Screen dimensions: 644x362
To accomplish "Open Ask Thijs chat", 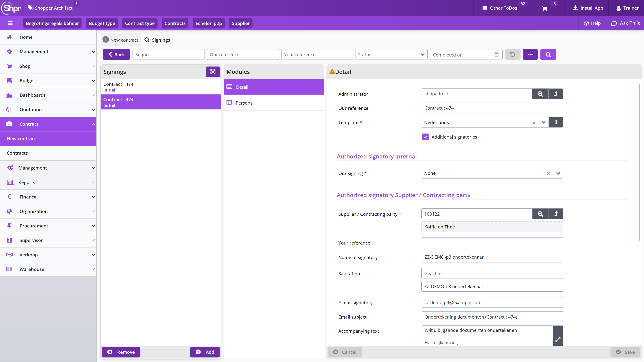I will [625, 23].
